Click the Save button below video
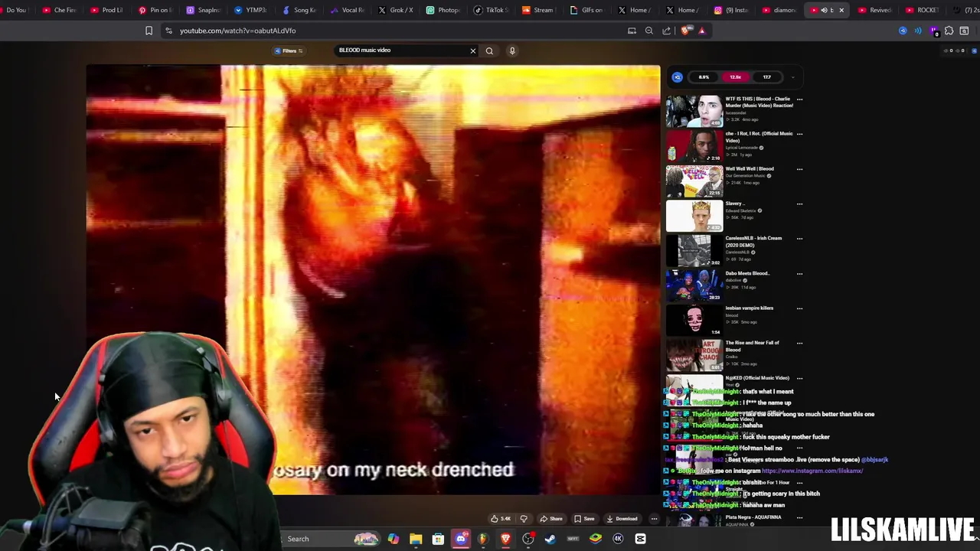The image size is (980, 551). tap(584, 519)
